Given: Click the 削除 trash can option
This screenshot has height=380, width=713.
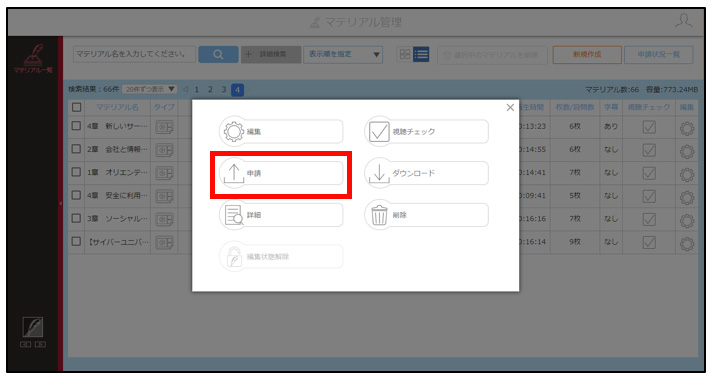Looking at the screenshot, I should 427,215.
